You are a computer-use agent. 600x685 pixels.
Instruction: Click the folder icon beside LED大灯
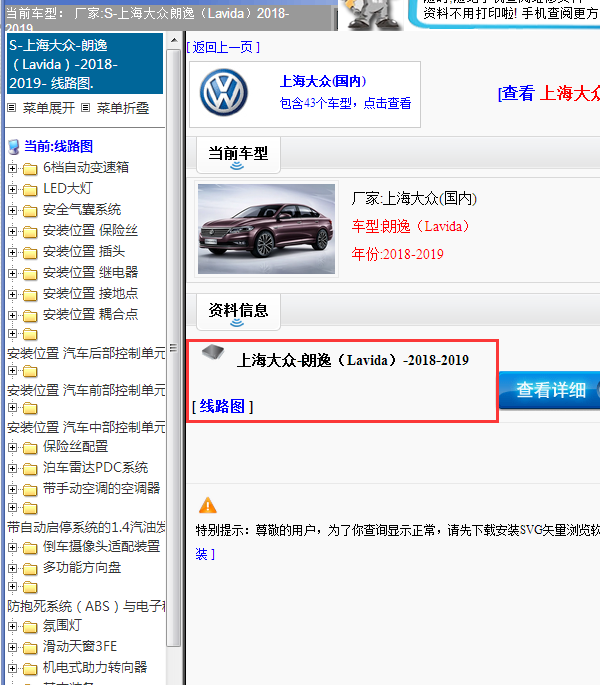tap(29, 188)
